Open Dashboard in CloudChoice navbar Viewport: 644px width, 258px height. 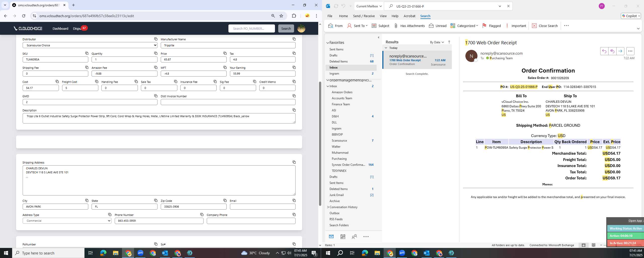click(x=60, y=28)
